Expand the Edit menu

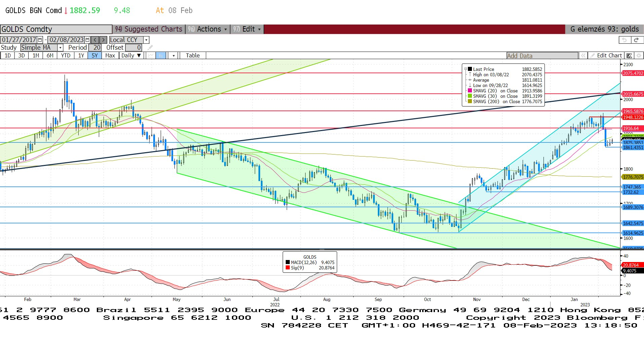[x=247, y=29]
